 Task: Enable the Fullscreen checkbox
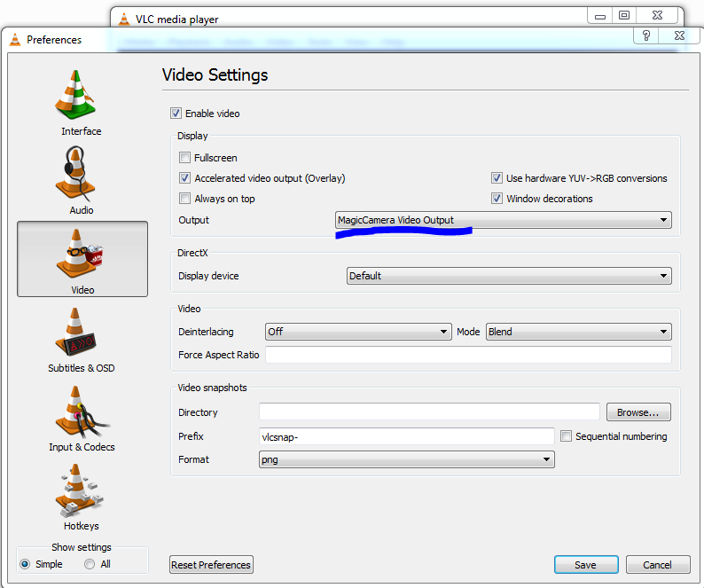pos(184,158)
